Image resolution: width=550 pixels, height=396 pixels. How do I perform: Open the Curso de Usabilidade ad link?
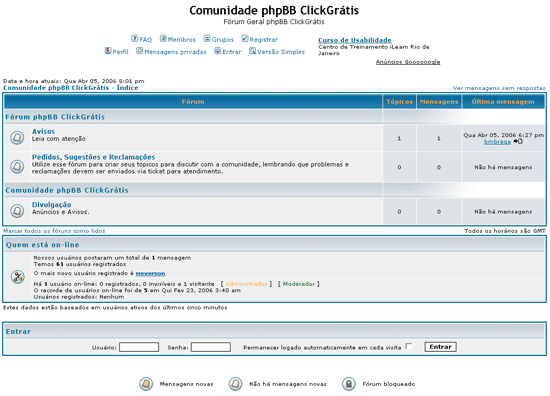pos(355,40)
